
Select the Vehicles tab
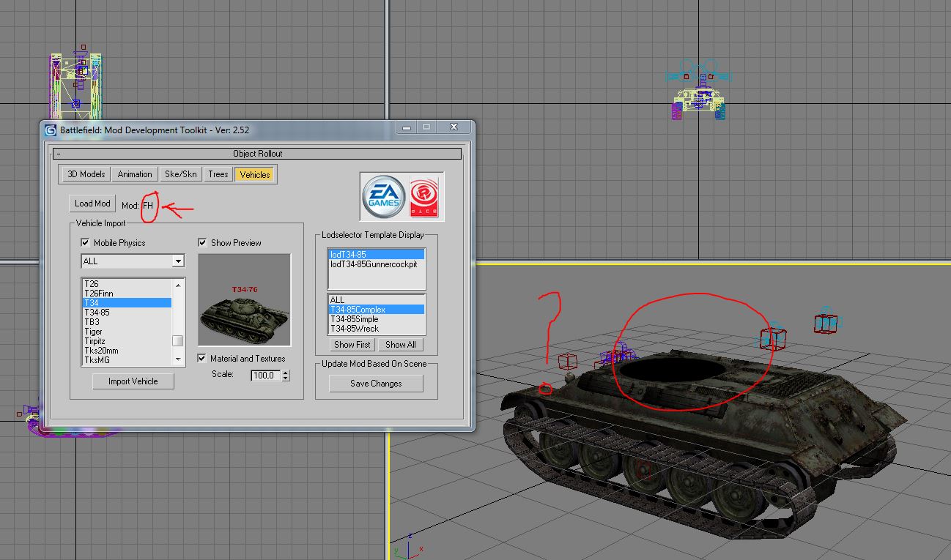pyautogui.click(x=255, y=174)
